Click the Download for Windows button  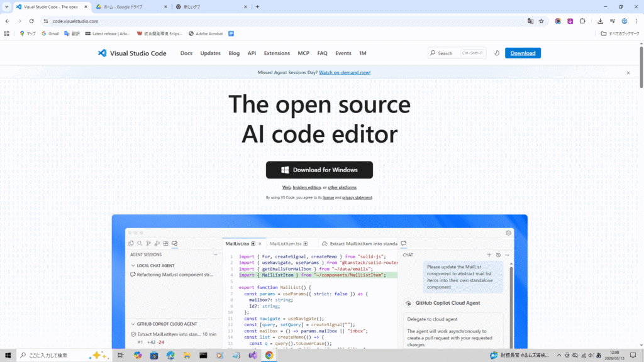click(319, 170)
